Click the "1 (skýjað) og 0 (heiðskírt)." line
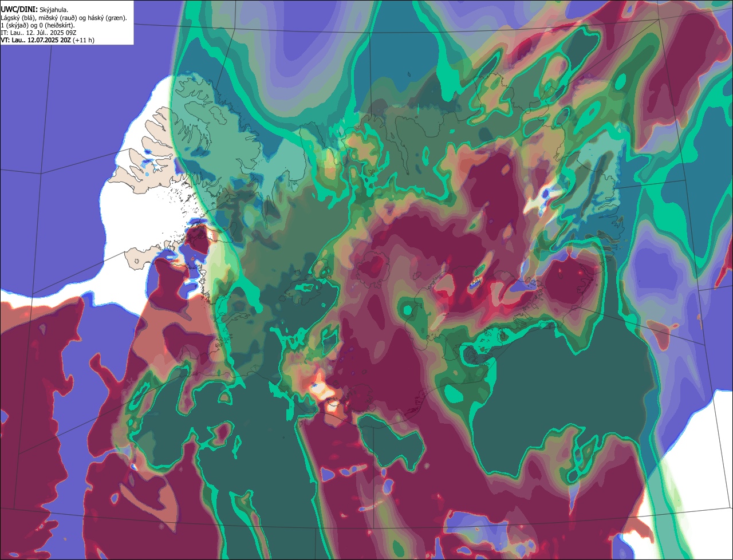This screenshot has height=560, width=733. coord(37,25)
